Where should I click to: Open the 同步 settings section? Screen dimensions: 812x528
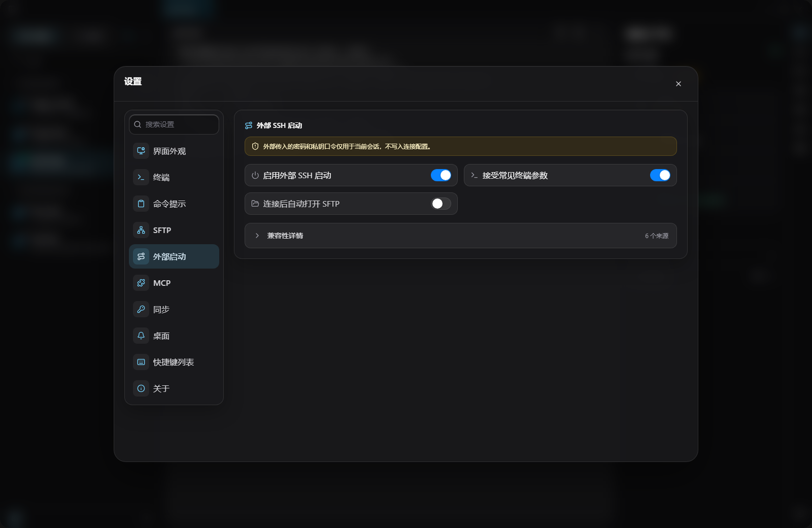pyautogui.click(x=174, y=309)
